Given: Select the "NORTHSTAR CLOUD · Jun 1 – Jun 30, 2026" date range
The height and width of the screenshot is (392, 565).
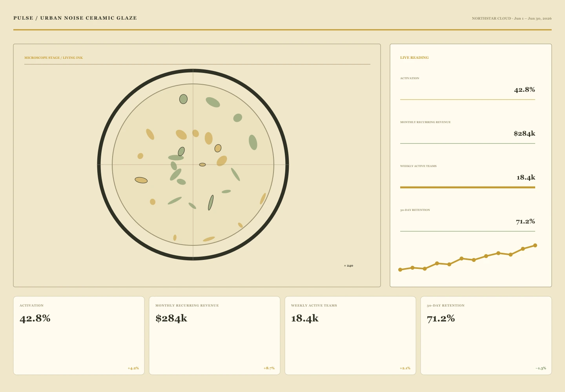Looking at the screenshot, I should click(512, 18).
